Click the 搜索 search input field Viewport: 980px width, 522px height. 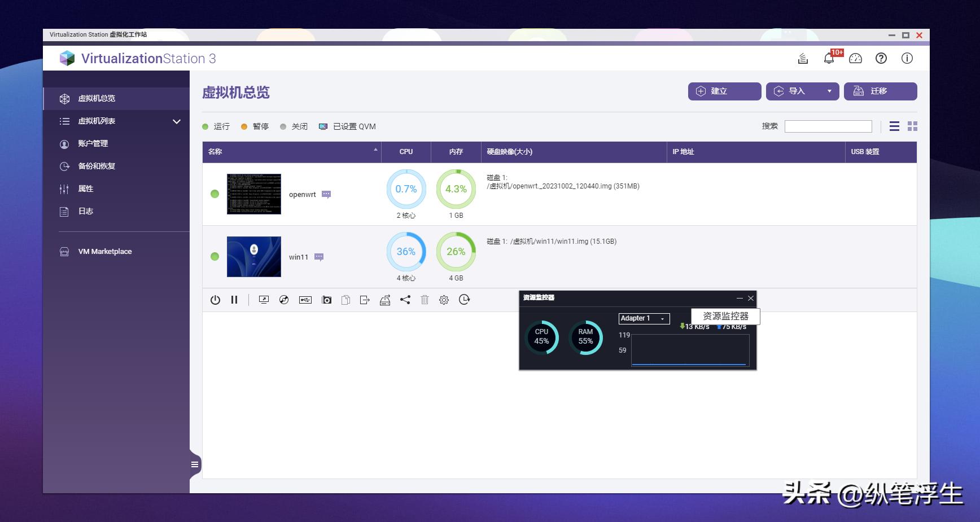[x=828, y=126]
